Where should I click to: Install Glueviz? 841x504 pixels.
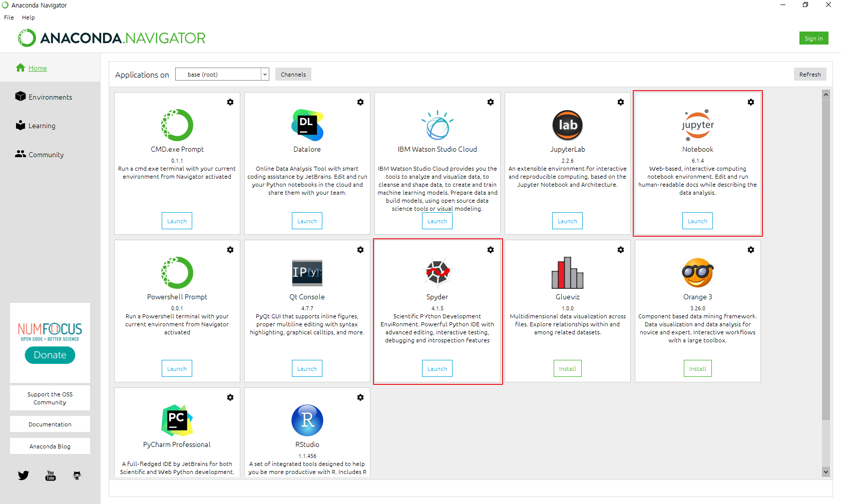[568, 368]
